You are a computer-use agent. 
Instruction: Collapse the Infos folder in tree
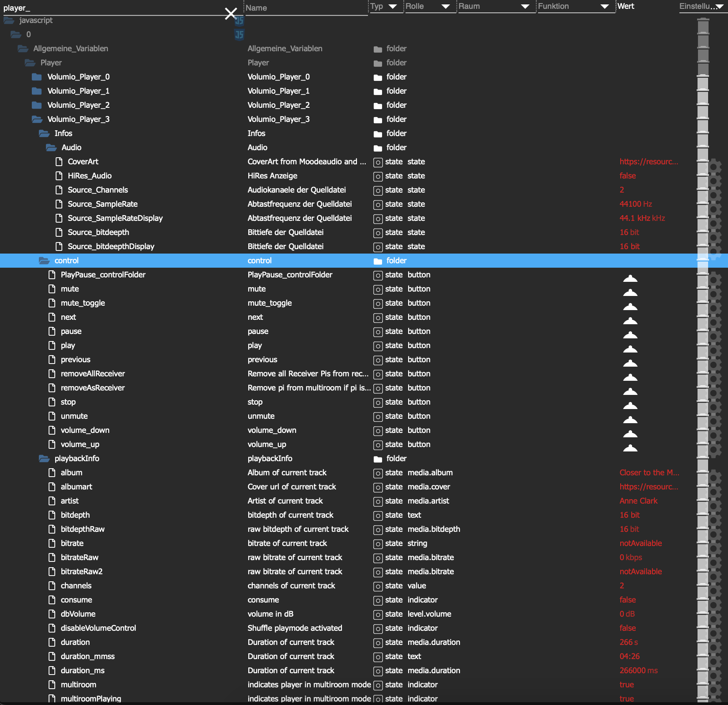[x=44, y=133]
